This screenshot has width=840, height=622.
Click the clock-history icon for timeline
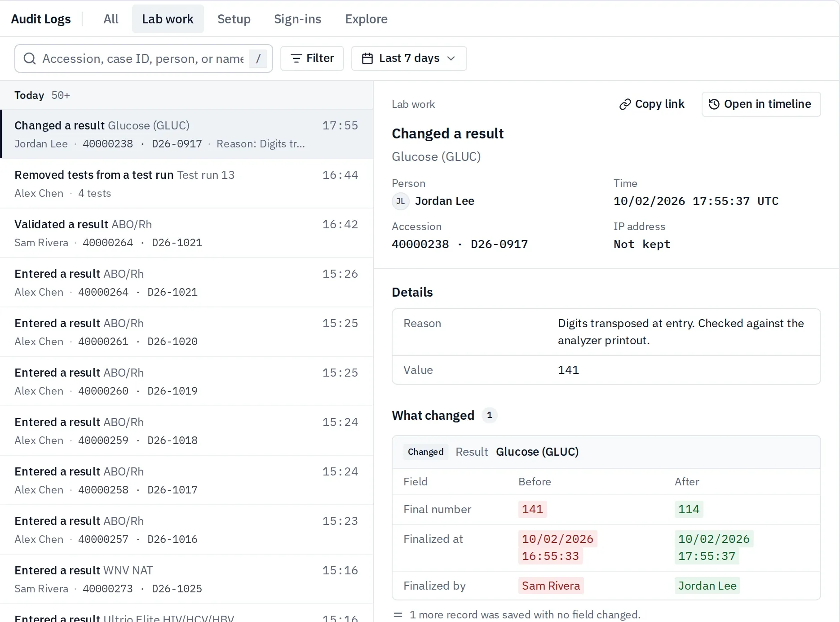(714, 104)
